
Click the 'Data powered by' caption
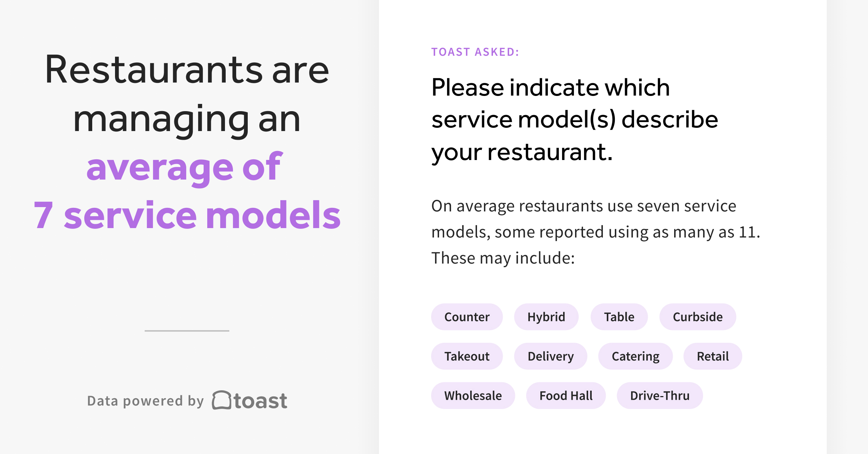tap(146, 401)
